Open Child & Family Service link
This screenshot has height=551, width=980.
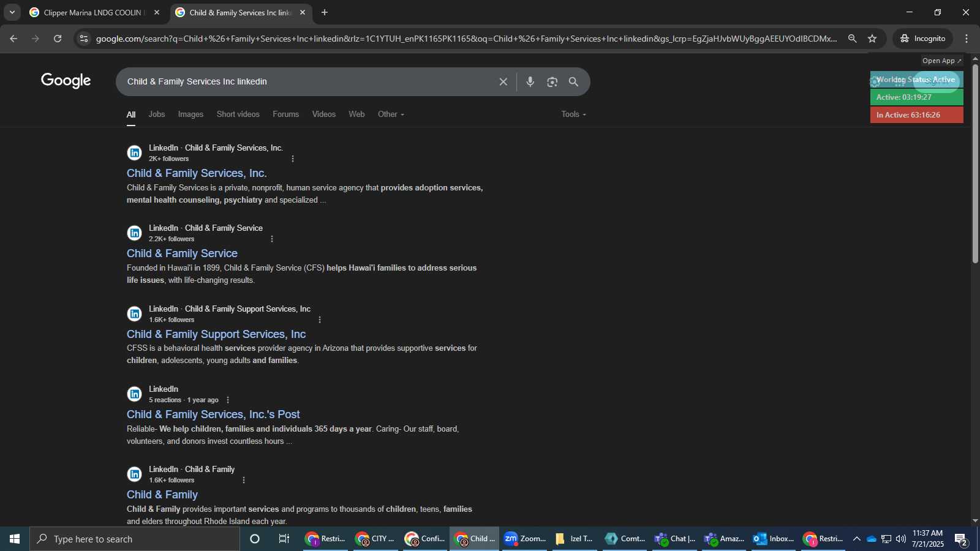(x=182, y=253)
